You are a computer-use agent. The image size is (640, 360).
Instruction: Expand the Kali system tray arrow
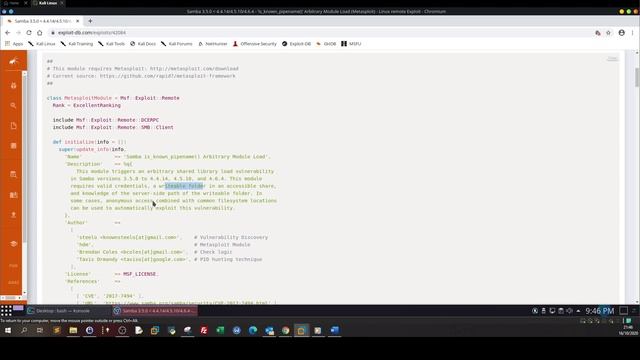578,311
